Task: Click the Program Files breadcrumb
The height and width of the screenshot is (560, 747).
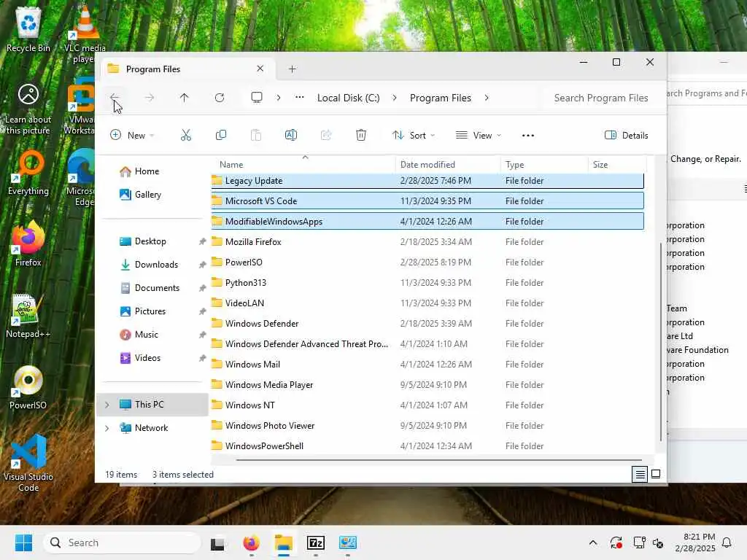Action: [440, 98]
